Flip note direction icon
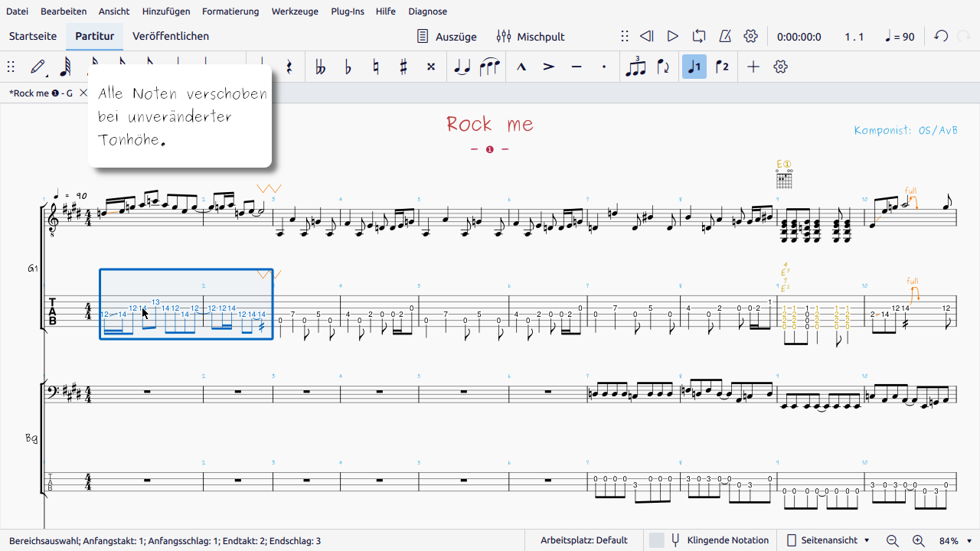 click(x=663, y=67)
